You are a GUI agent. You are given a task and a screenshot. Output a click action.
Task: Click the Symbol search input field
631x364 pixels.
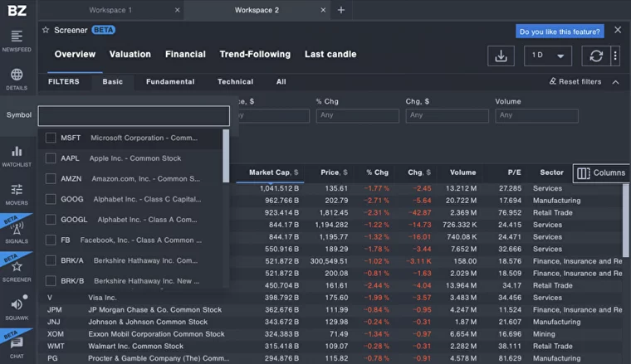pyautogui.click(x=134, y=115)
